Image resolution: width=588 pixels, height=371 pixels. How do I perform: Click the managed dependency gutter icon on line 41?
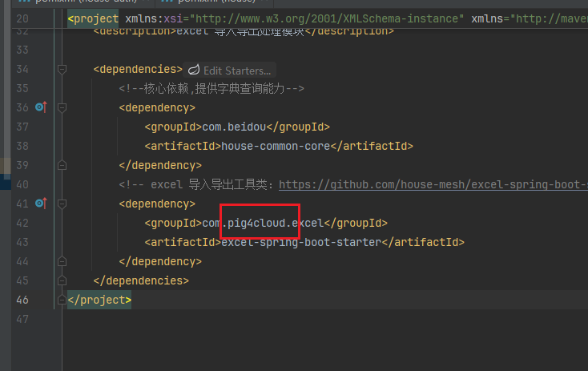(41, 204)
